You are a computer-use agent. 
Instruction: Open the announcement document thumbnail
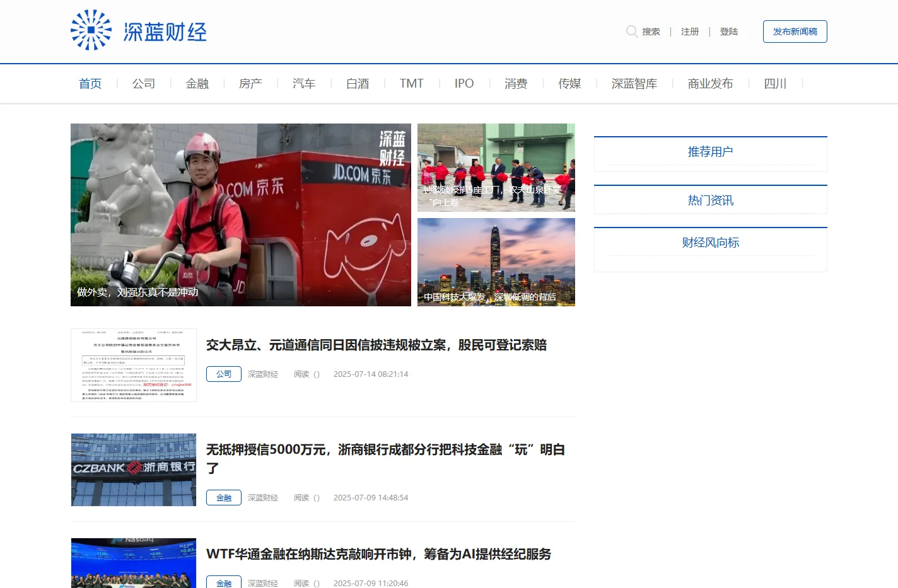(134, 365)
